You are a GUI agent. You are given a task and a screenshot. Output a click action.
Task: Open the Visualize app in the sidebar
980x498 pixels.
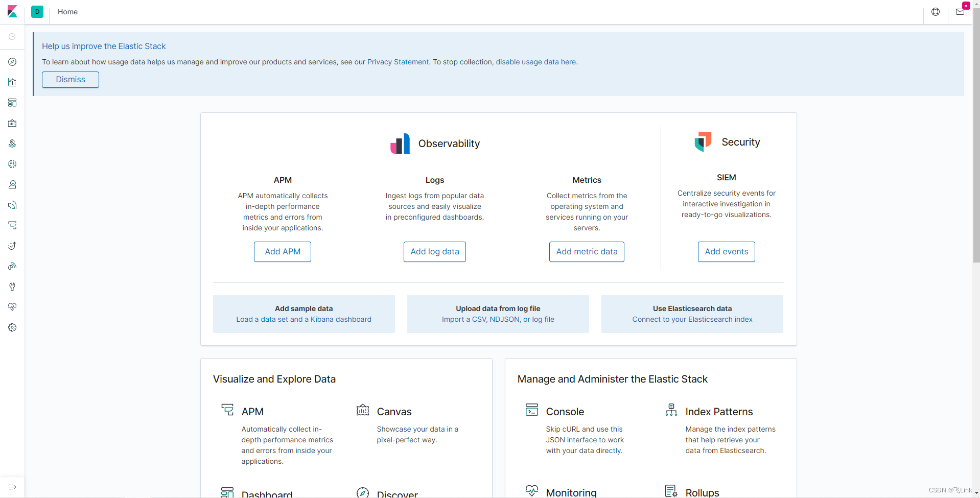click(x=12, y=82)
